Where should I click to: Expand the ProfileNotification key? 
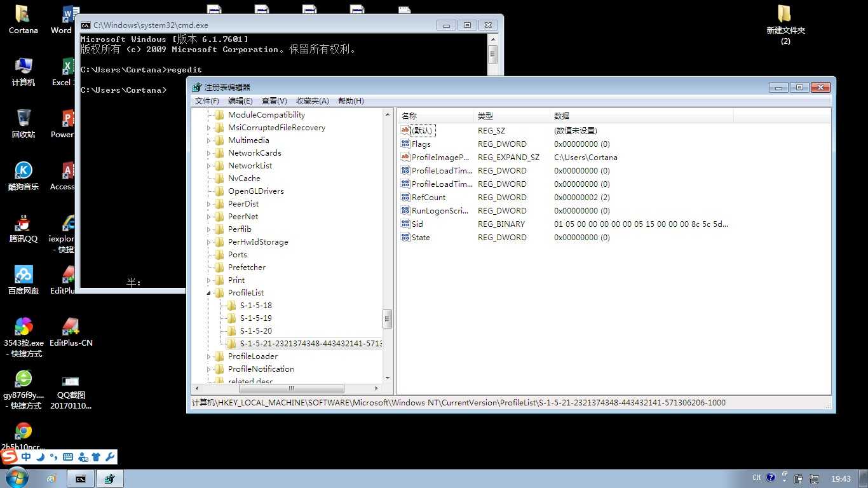(208, 369)
